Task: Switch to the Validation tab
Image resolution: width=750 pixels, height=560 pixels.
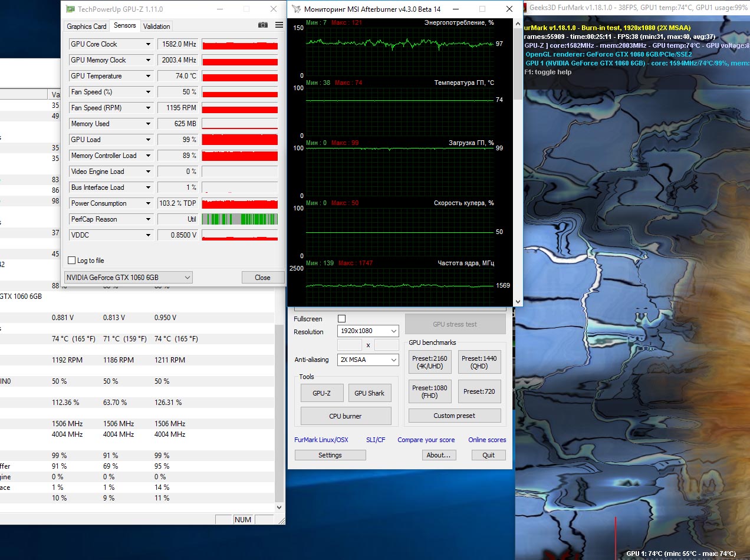Action: 157,26
